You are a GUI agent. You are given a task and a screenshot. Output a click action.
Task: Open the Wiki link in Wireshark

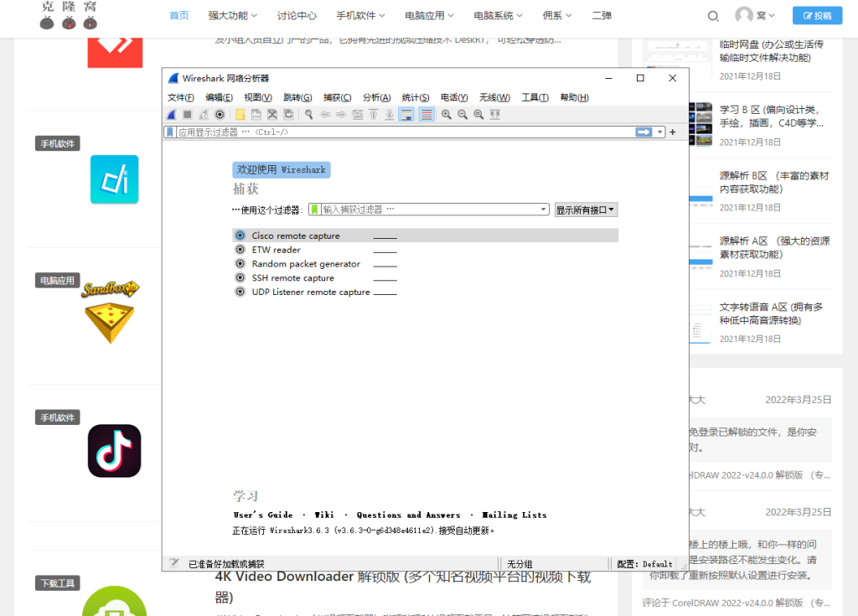pos(324,515)
